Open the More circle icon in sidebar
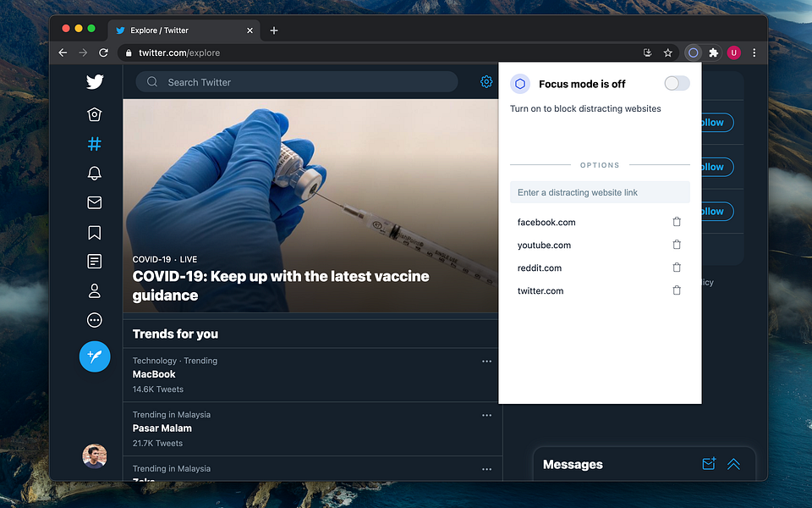The image size is (812, 508). coord(94,320)
